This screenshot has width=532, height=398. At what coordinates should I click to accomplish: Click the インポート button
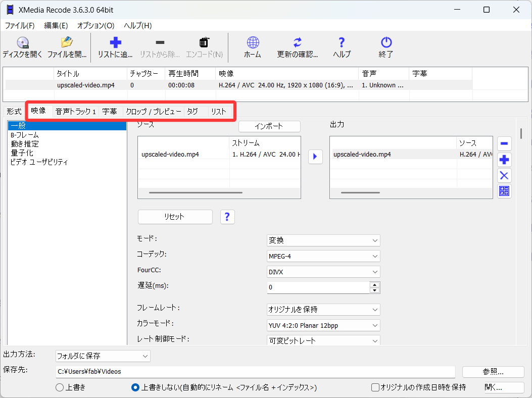coord(269,126)
